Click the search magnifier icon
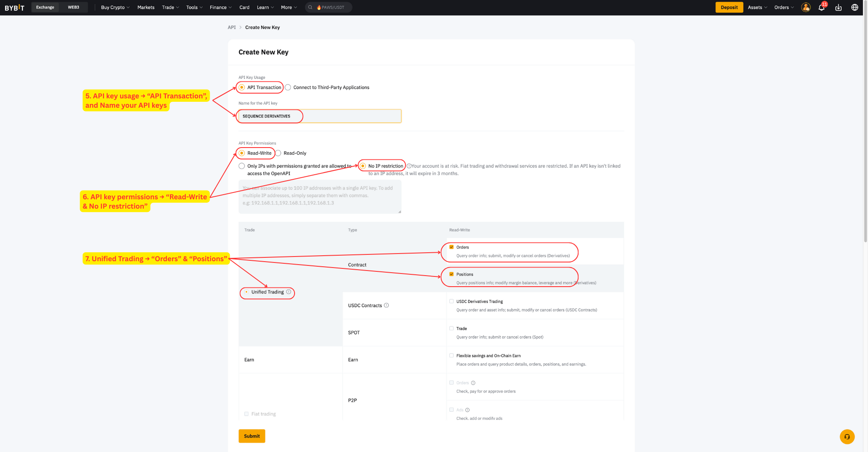Viewport: 868px width, 452px height. pyautogui.click(x=310, y=8)
